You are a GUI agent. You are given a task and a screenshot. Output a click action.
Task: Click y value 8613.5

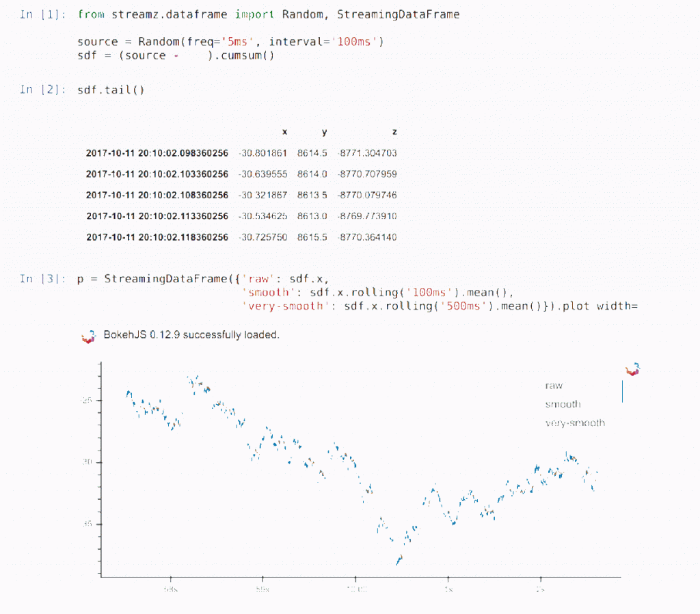click(x=312, y=195)
